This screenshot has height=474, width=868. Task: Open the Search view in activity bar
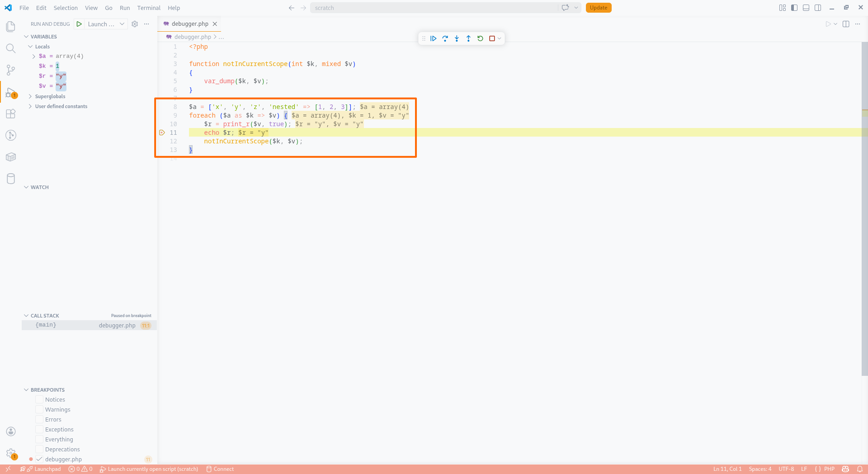(x=11, y=48)
